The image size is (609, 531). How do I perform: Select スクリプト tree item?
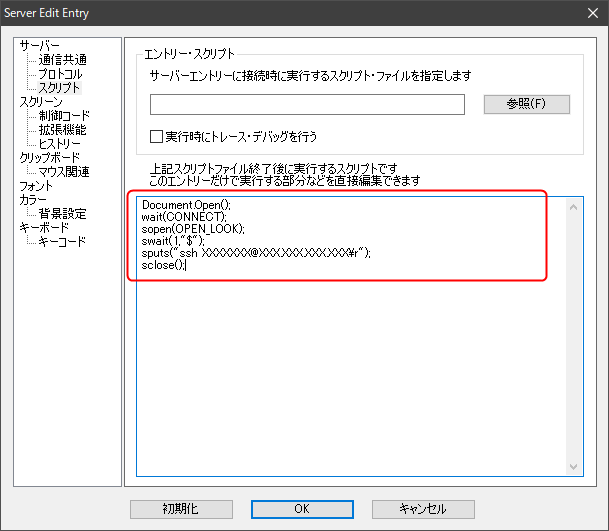click(x=59, y=88)
